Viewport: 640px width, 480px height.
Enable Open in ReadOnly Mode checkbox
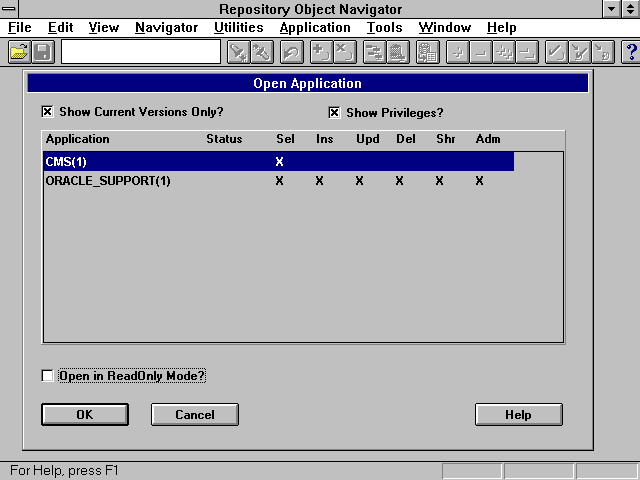point(47,376)
